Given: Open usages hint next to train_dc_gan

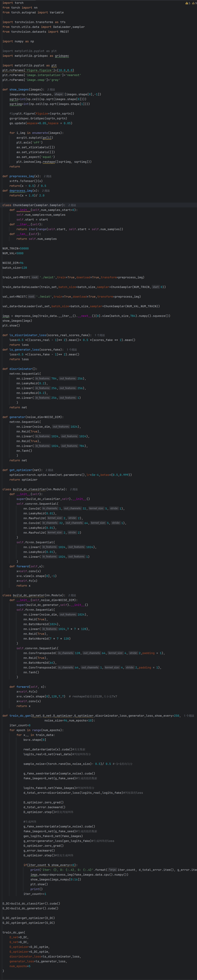Looking at the screenshot, I should [189, 716].
